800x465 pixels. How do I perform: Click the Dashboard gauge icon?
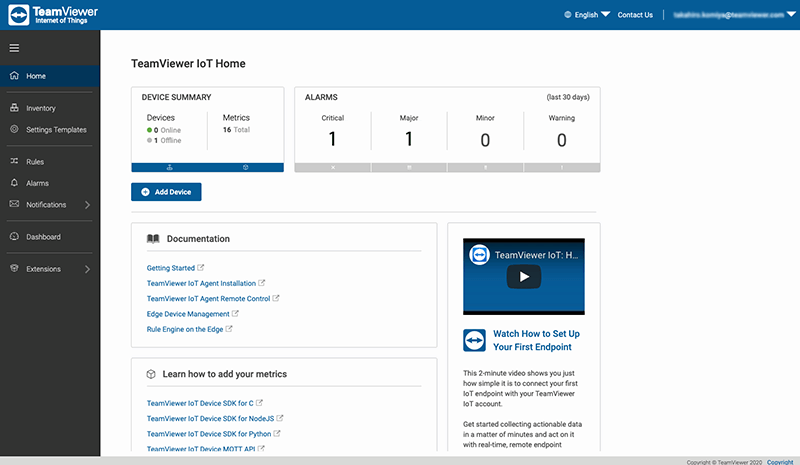(x=14, y=236)
